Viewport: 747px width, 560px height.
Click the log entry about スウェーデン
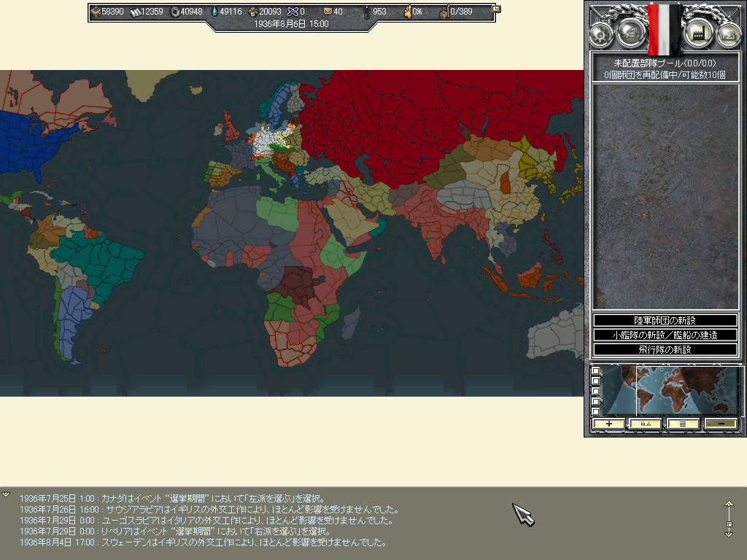coord(203,542)
